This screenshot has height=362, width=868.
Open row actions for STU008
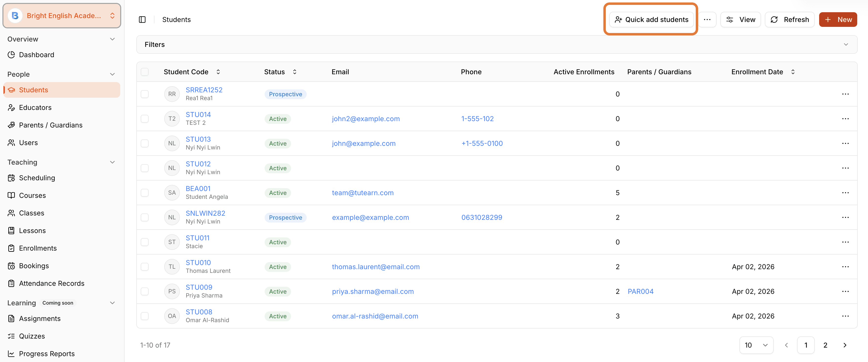click(x=845, y=316)
